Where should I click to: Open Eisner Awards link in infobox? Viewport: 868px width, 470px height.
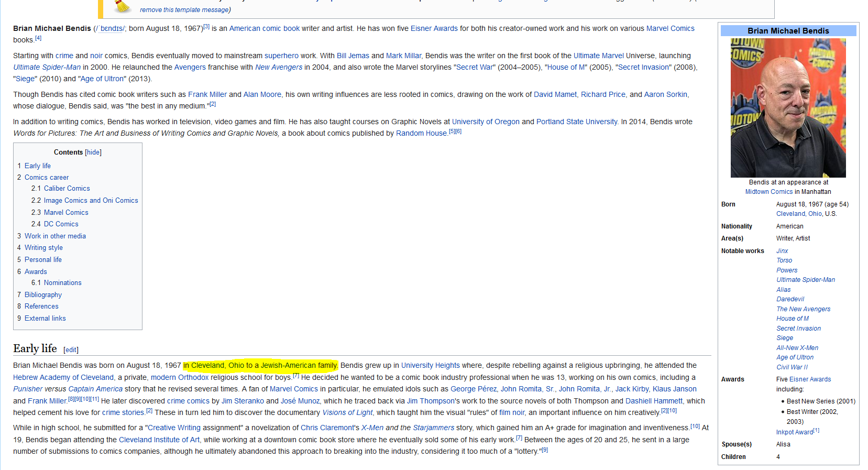coord(810,379)
